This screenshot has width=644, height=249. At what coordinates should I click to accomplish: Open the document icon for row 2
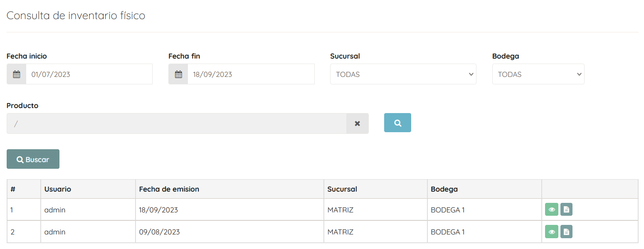point(566,232)
